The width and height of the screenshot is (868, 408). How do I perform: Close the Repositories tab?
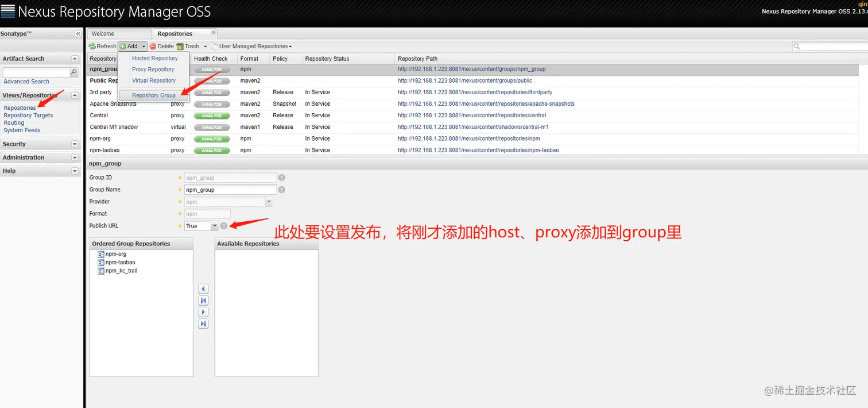214,32
